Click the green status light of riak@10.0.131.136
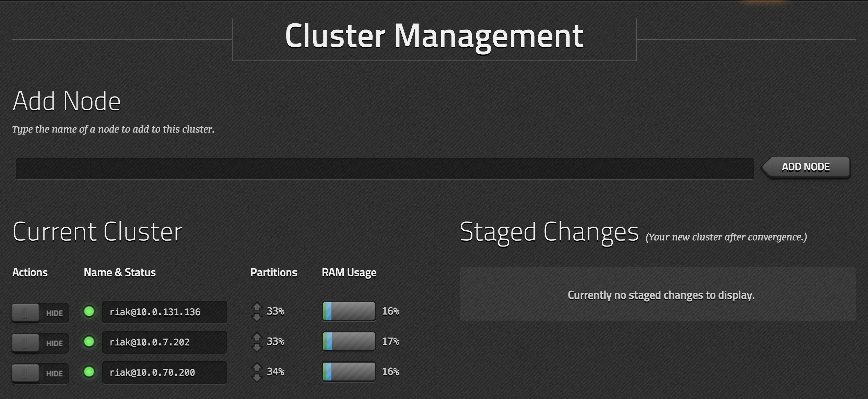The height and width of the screenshot is (399, 868). tap(89, 311)
